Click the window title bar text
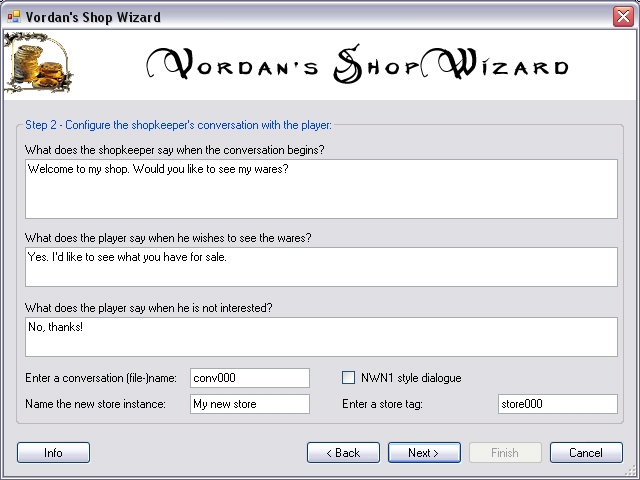 tap(93, 16)
